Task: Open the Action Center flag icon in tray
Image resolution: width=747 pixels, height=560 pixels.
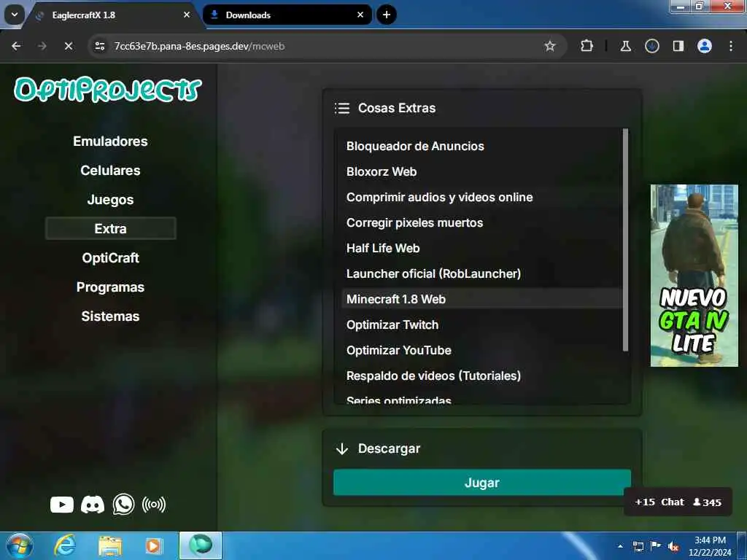Action: 656,546
